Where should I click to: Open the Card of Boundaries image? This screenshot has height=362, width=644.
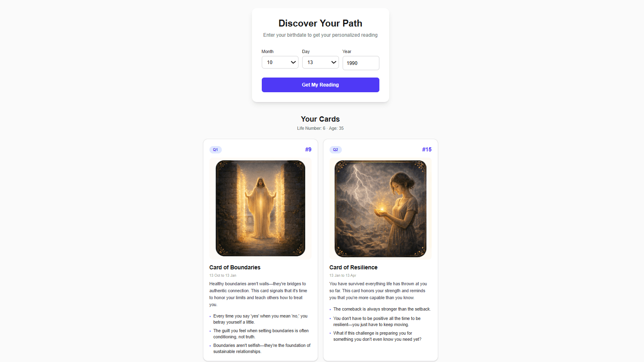point(261,209)
